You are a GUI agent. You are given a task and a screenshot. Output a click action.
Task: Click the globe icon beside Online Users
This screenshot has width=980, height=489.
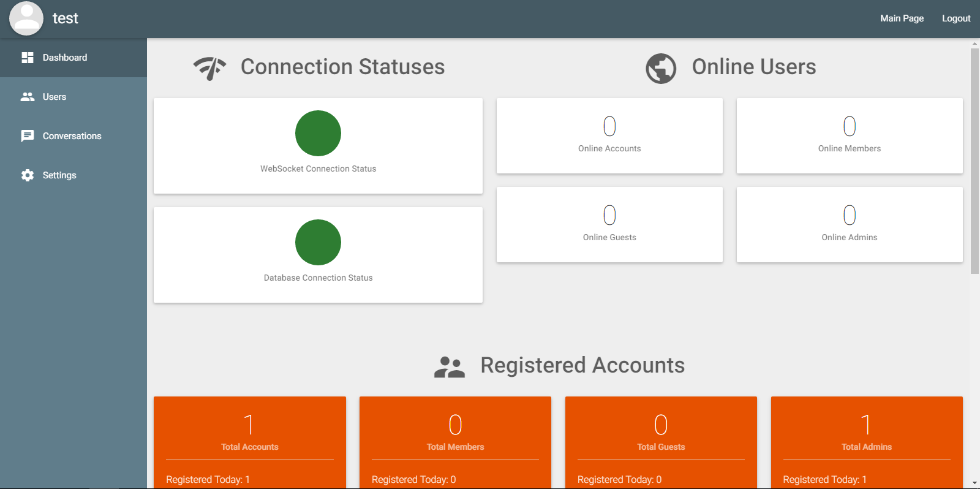(661, 68)
